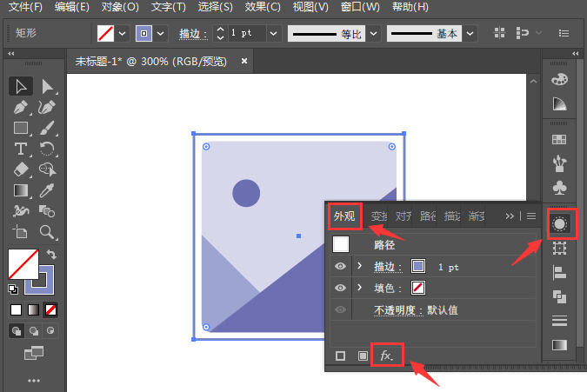
Task: Expand the 填色 row in Appearance
Action: click(360, 288)
